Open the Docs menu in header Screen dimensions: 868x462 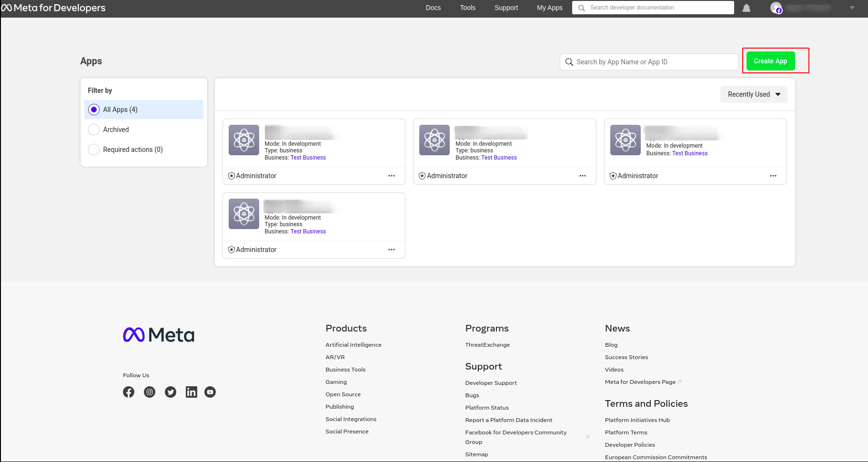click(x=433, y=8)
